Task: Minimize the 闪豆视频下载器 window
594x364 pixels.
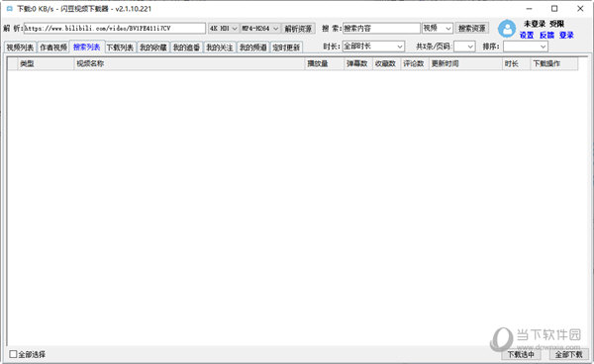Action: tap(530, 9)
